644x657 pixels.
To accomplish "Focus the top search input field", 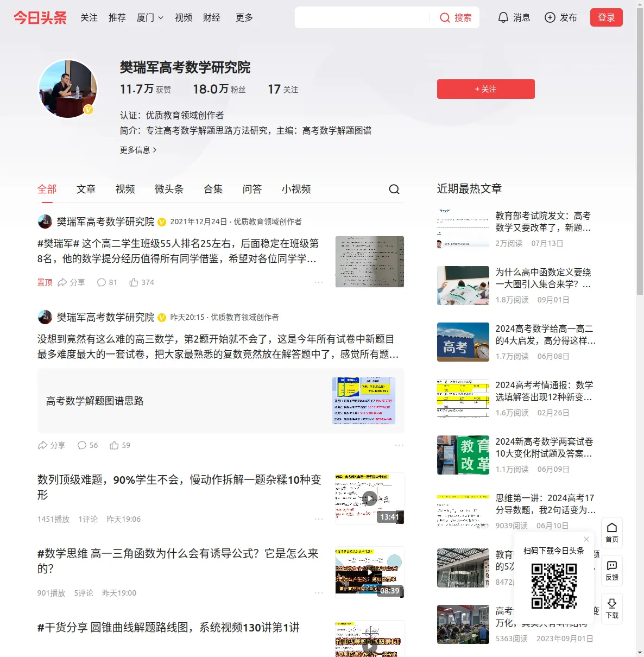I will (x=364, y=17).
